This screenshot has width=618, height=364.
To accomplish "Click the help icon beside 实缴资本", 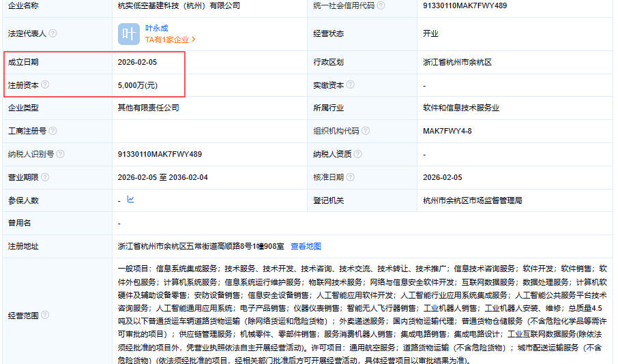I will coord(350,85).
